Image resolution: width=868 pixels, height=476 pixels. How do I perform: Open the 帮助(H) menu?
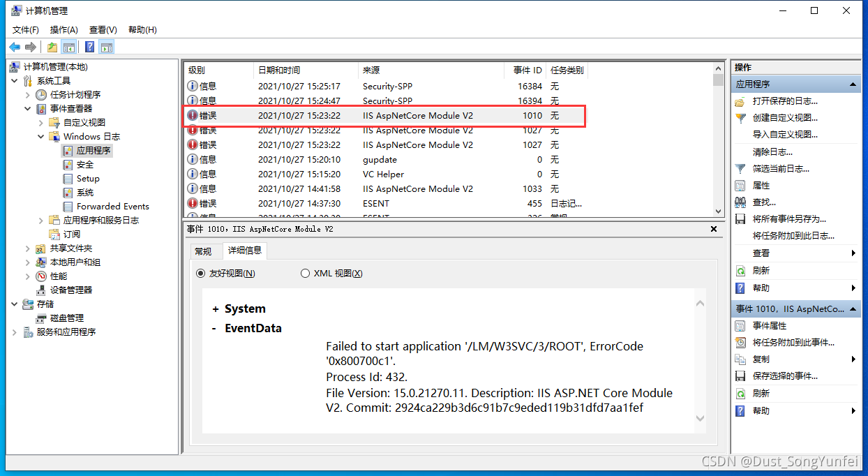(142, 29)
